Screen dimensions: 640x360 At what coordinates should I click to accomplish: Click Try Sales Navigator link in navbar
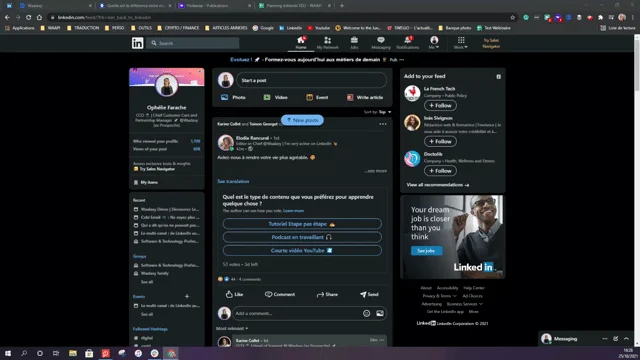tap(491, 43)
